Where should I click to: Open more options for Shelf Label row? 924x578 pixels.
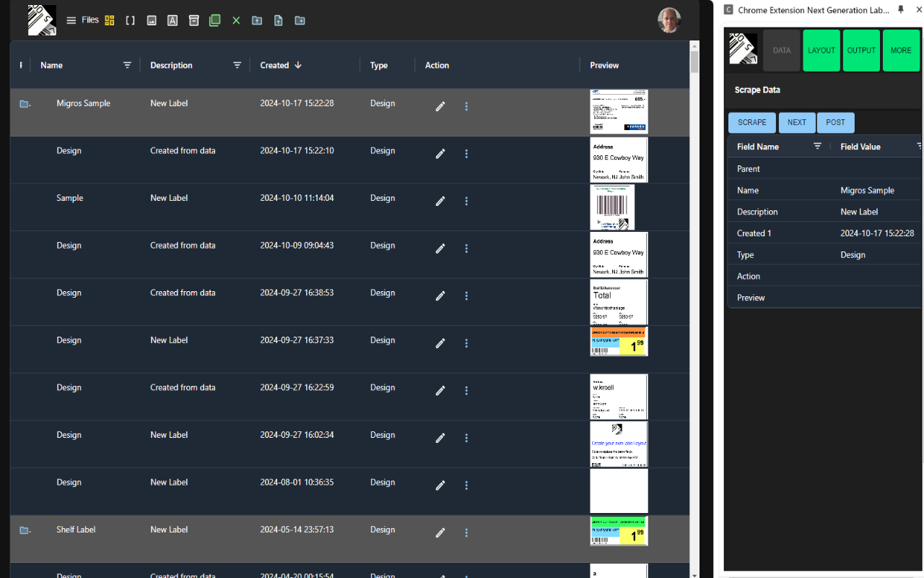click(x=466, y=532)
